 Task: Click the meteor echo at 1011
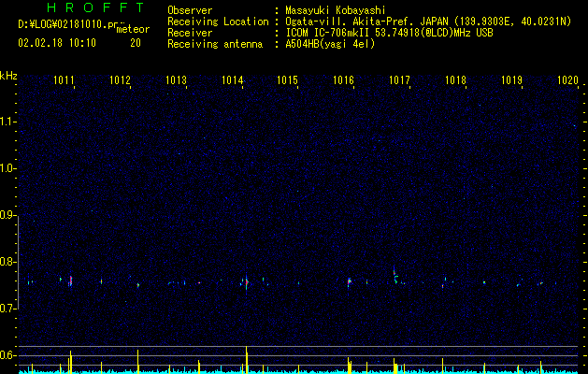(70, 281)
